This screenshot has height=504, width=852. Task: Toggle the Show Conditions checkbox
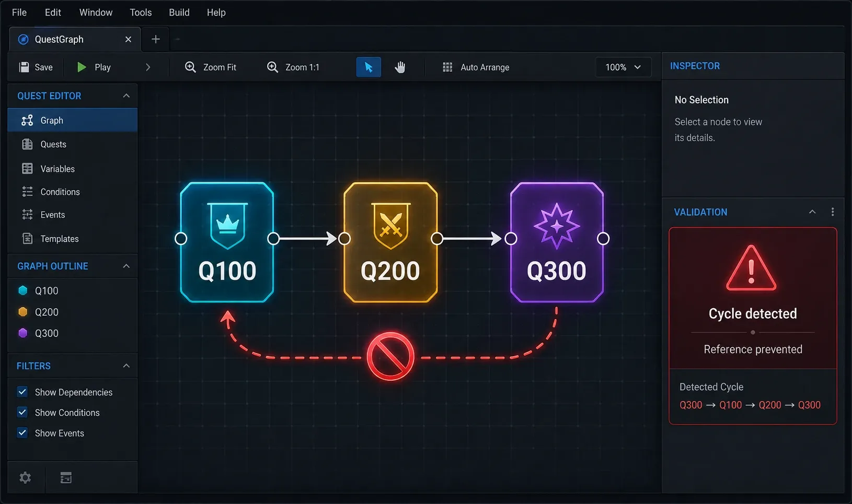[x=22, y=412]
